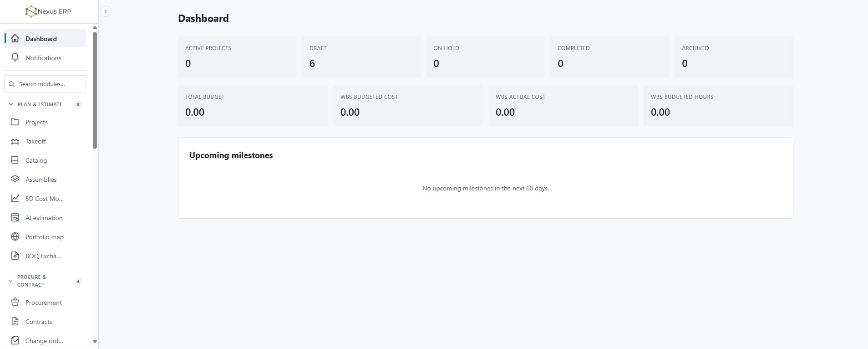Image resolution: width=868 pixels, height=349 pixels.
Task: Open the Projects module
Action: pyautogui.click(x=45, y=122)
